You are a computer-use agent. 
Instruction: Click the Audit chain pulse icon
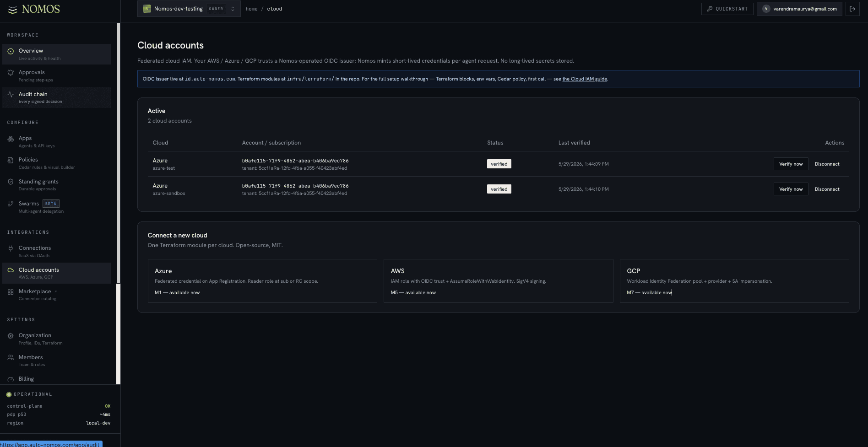coord(11,94)
